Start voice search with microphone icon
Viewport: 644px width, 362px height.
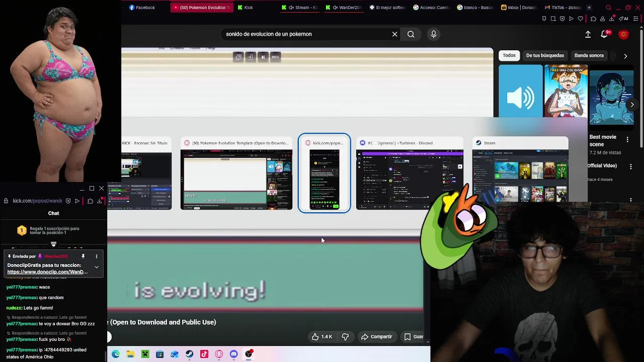coord(434,34)
